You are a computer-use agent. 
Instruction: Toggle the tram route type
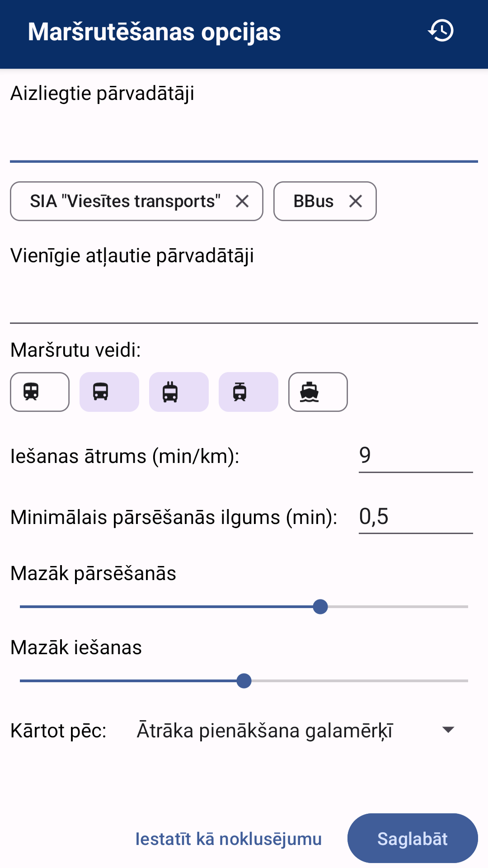pyautogui.click(x=249, y=392)
